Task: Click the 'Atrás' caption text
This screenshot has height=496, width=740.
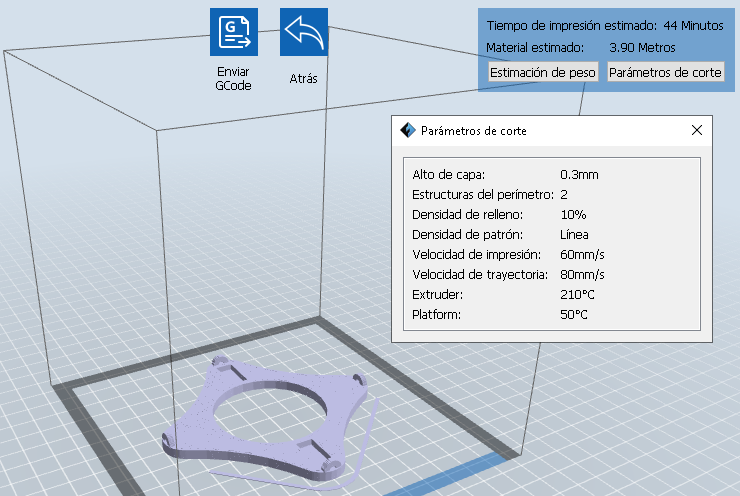Action: [x=303, y=78]
